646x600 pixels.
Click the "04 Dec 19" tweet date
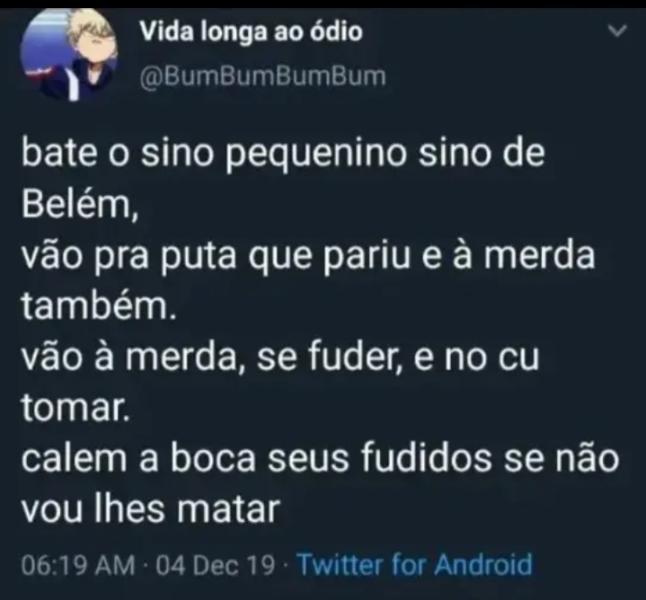tap(214, 565)
